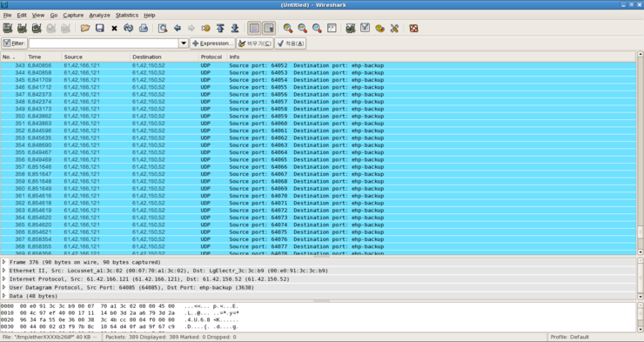Open the Edit menu
Screen dimensions: 644x342
[22, 15]
